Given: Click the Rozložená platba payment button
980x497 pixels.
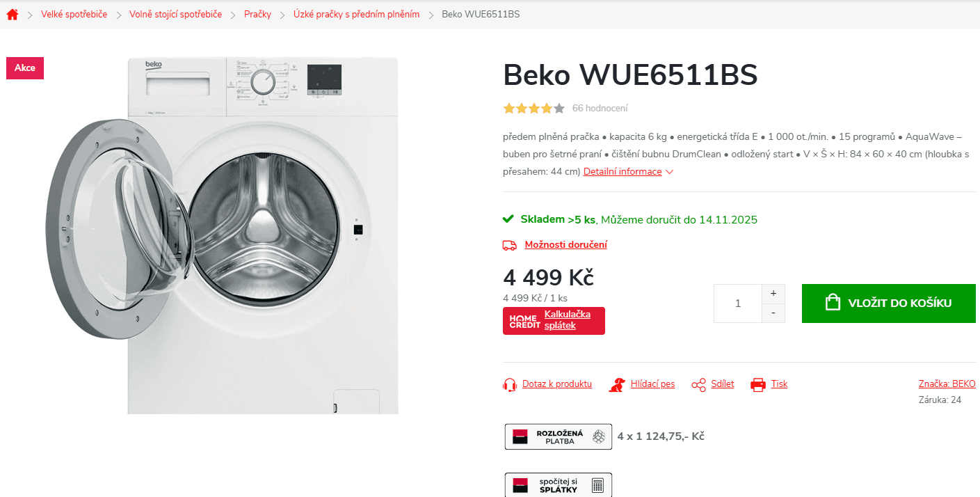Looking at the screenshot, I should coord(558,436).
